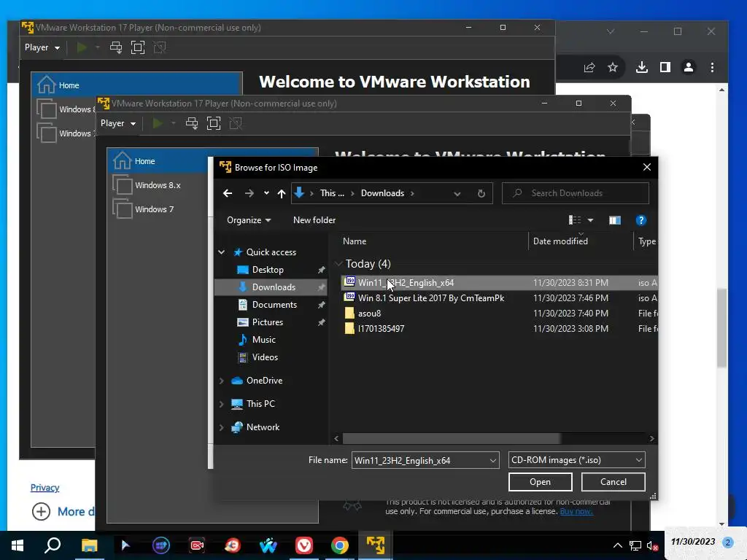
Task: Select Windows 8.x VM in front window
Action: tap(158, 185)
